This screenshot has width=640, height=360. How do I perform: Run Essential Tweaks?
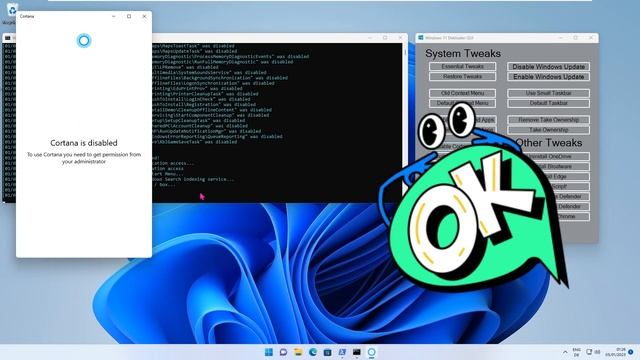point(462,66)
